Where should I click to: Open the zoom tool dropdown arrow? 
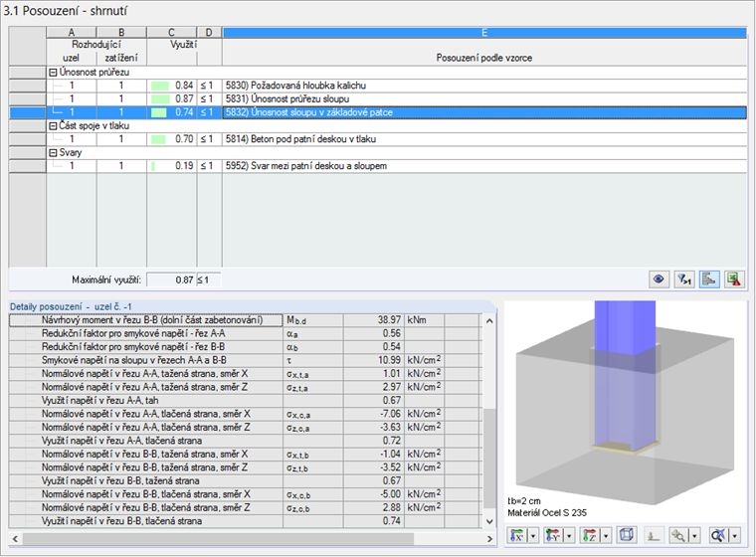pyautogui.click(x=694, y=535)
